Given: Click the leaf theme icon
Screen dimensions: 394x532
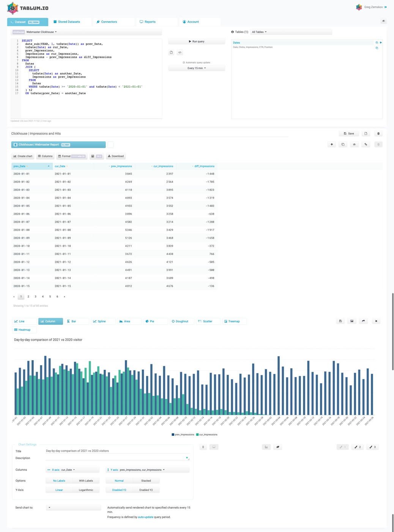Looking at the screenshot, I should pos(277,447).
